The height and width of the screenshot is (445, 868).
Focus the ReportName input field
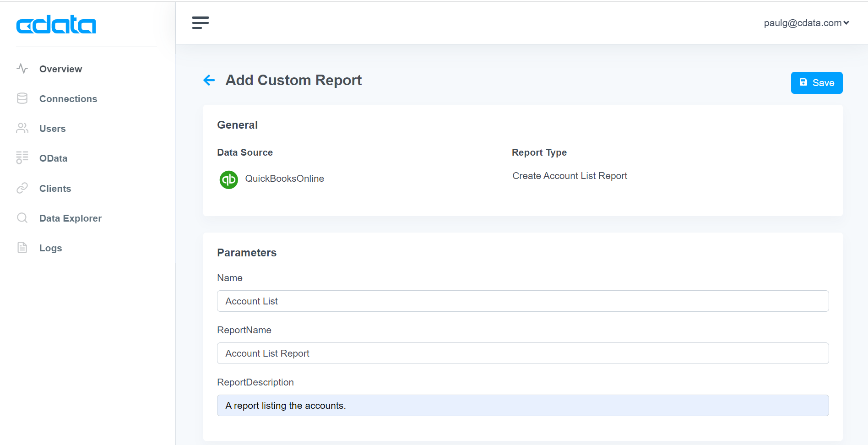pyautogui.click(x=523, y=353)
